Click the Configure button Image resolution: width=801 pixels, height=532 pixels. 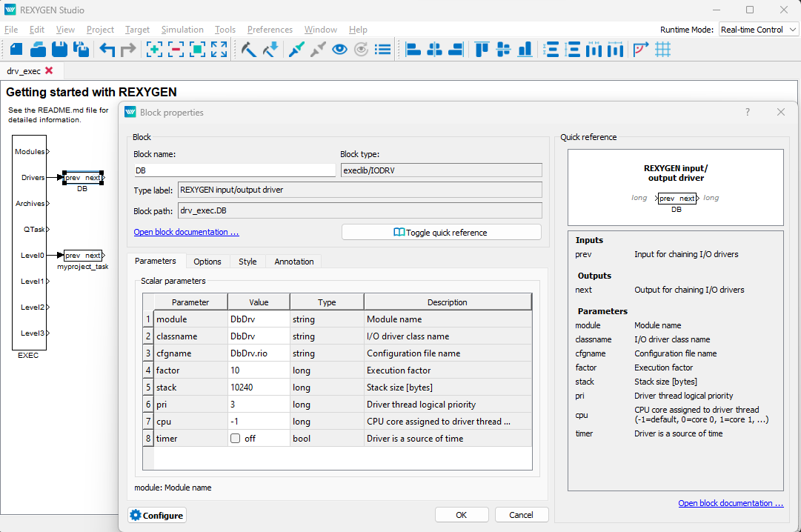(157, 515)
